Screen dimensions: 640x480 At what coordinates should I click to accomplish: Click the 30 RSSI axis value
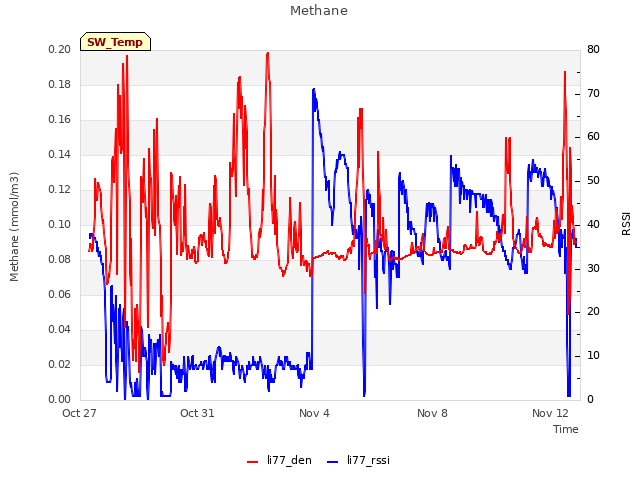593,269
